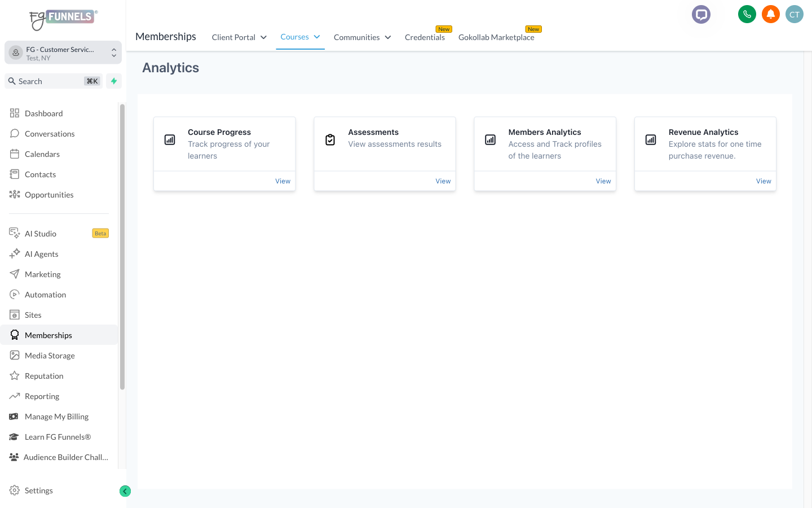Open Settings gear icon

(x=15, y=491)
